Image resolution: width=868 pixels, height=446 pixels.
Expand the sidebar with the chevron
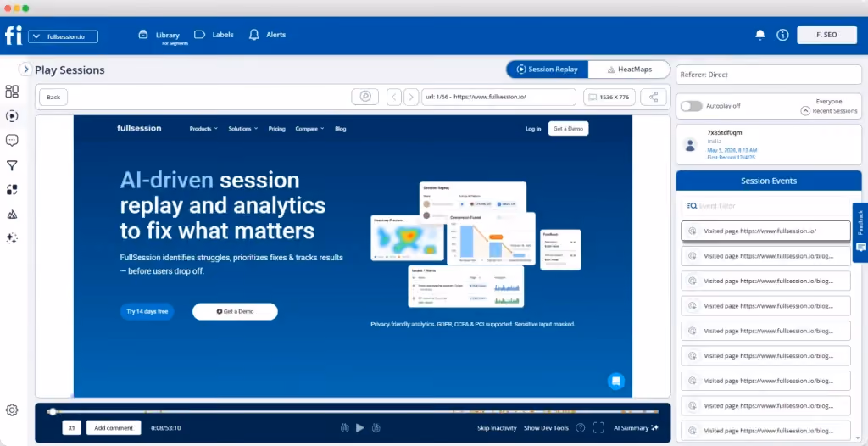pyautogui.click(x=25, y=70)
